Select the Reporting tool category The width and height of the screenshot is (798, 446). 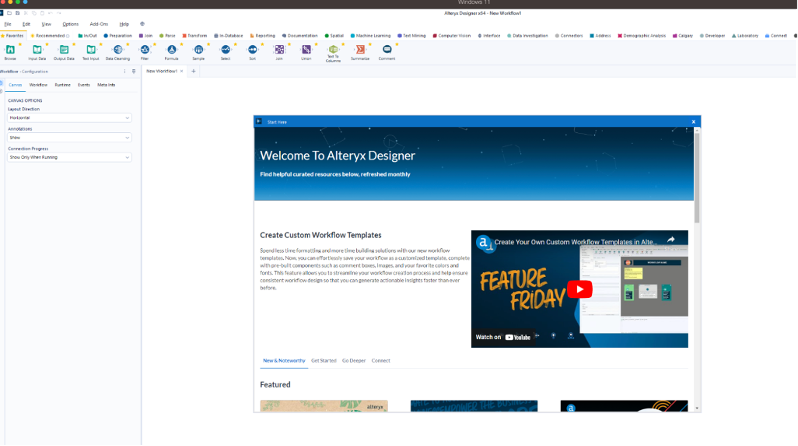coord(262,36)
